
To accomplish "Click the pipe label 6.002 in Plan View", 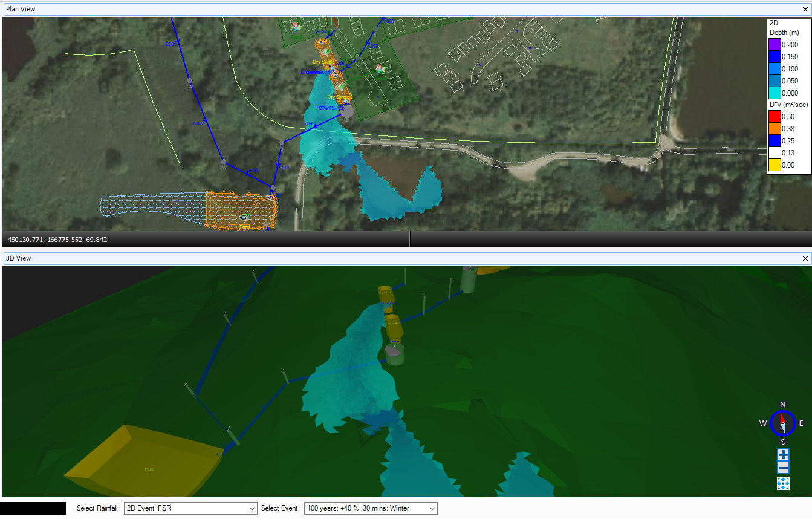I will pyautogui.click(x=198, y=123).
